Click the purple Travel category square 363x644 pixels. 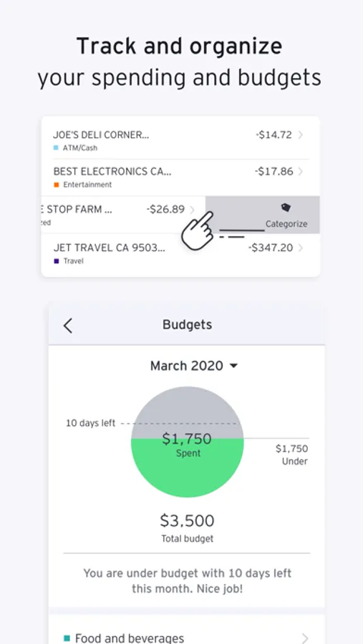57,260
